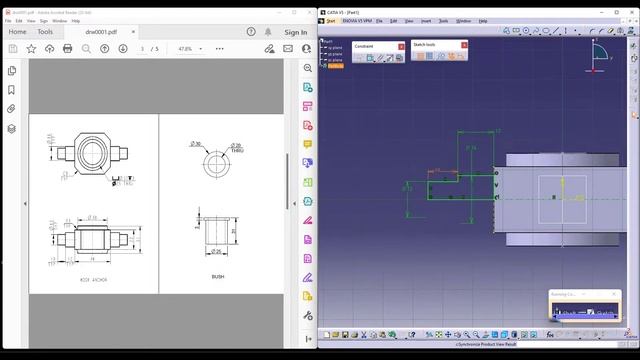Open the layers panel in Acrobat
640x360 pixels.
pyautogui.click(x=11, y=129)
